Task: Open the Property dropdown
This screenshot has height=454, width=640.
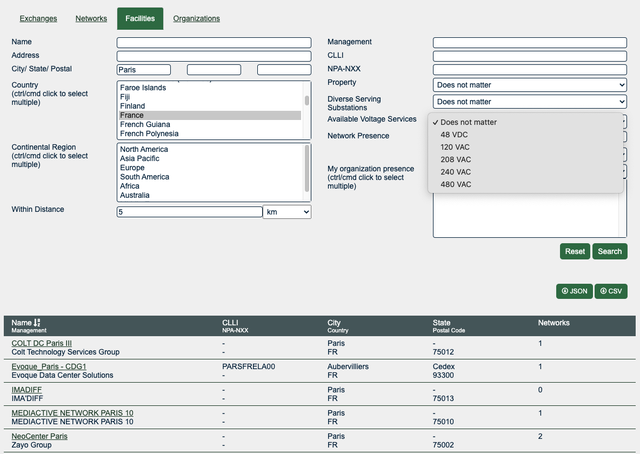Action: [x=530, y=85]
